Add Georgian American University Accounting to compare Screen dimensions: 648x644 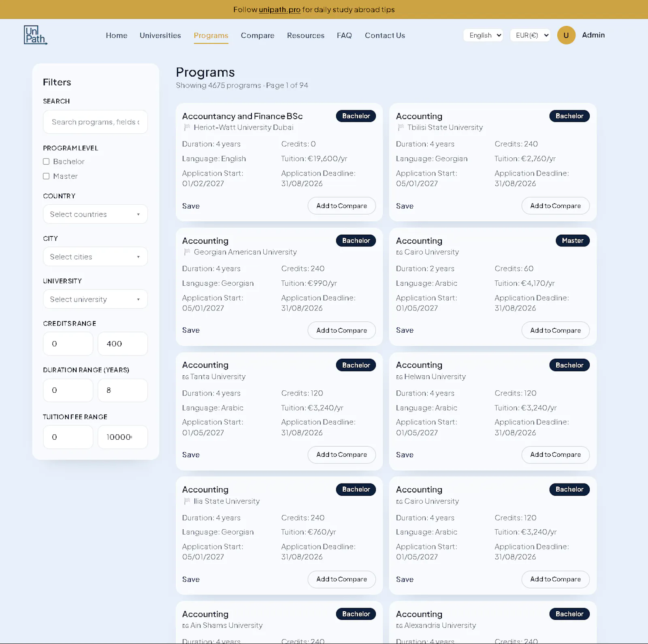pyautogui.click(x=341, y=330)
